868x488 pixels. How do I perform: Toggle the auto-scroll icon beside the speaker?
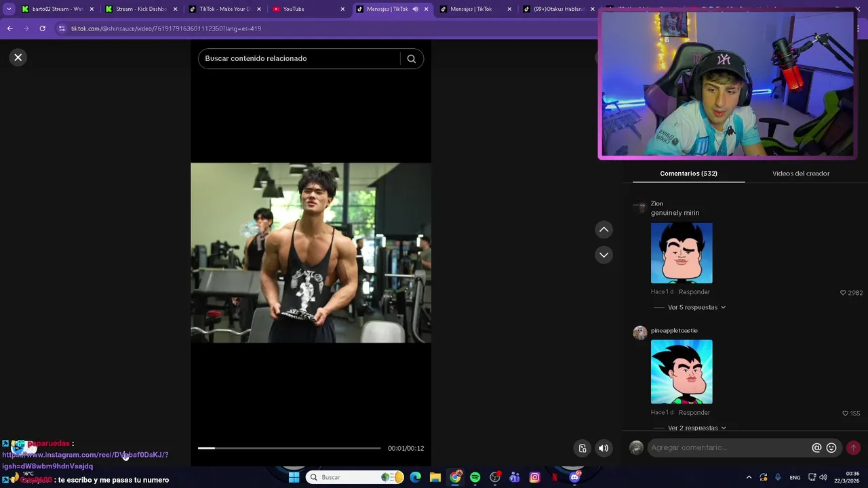(583, 448)
